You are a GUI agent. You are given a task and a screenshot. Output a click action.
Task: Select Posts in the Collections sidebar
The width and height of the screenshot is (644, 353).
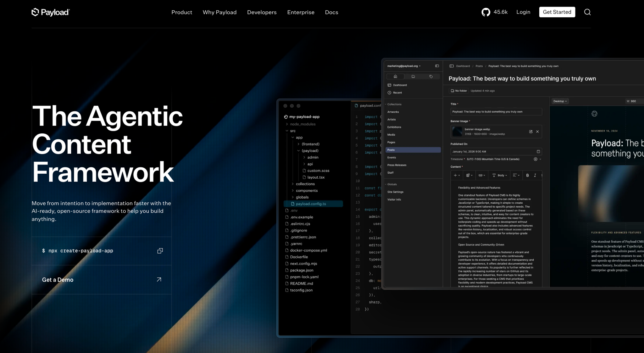click(x=413, y=150)
